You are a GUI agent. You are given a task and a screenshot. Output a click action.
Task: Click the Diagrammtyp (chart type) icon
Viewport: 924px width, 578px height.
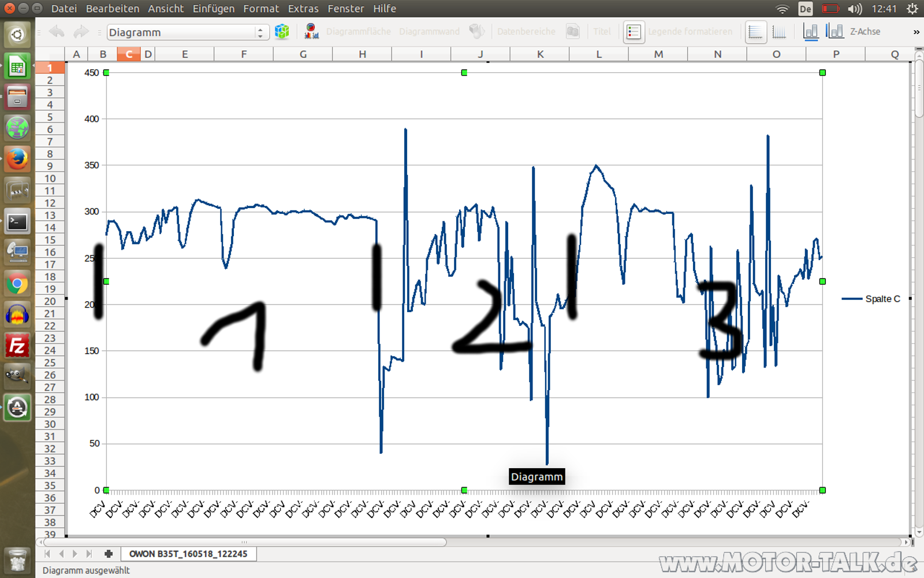pos(311,32)
